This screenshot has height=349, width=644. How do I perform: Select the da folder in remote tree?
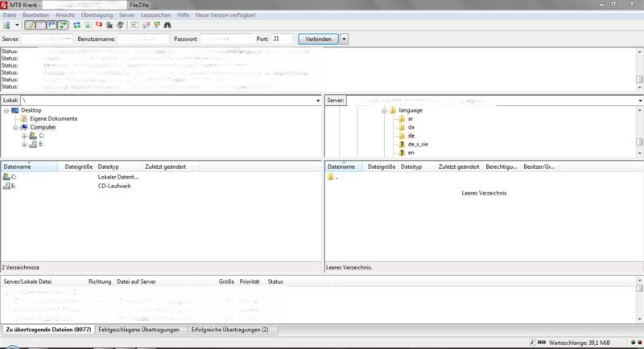(411, 128)
